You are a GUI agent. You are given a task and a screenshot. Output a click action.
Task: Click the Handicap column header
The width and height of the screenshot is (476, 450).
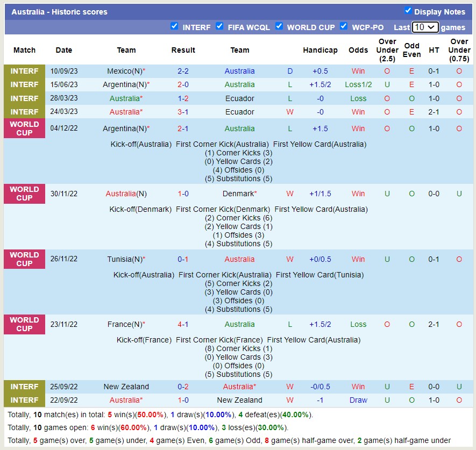pyautogui.click(x=320, y=50)
